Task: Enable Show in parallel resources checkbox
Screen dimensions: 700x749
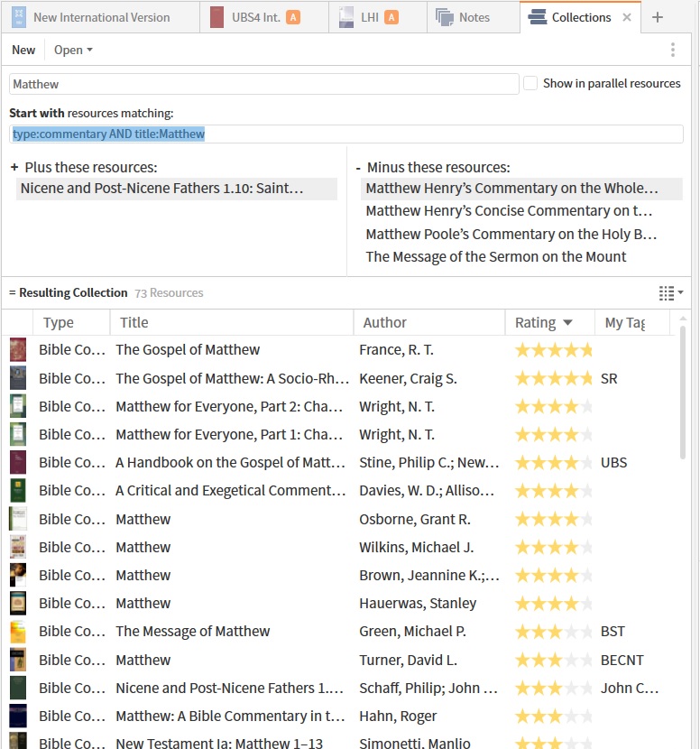Action: [x=531, y=83]
